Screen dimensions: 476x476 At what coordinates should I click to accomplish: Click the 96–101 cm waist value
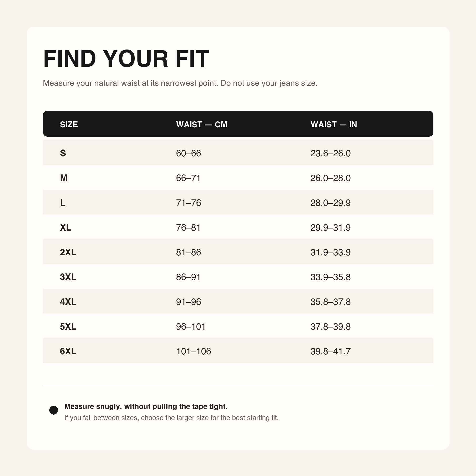point(191,327)
